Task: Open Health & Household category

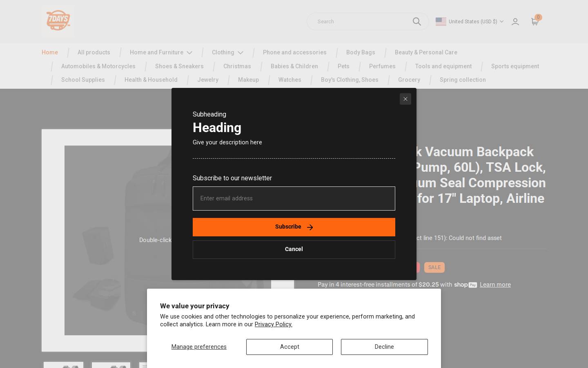Action: (x=151, y=80)
